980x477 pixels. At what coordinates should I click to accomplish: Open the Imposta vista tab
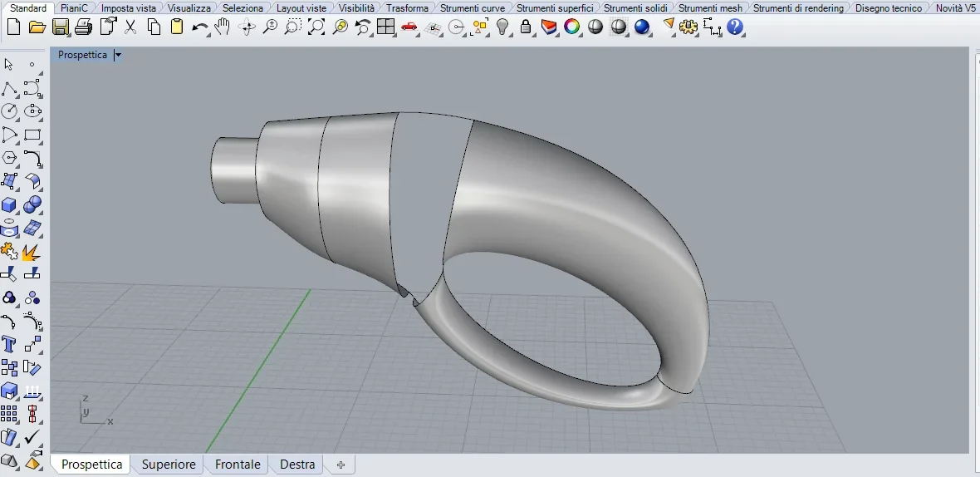point(129,8)
